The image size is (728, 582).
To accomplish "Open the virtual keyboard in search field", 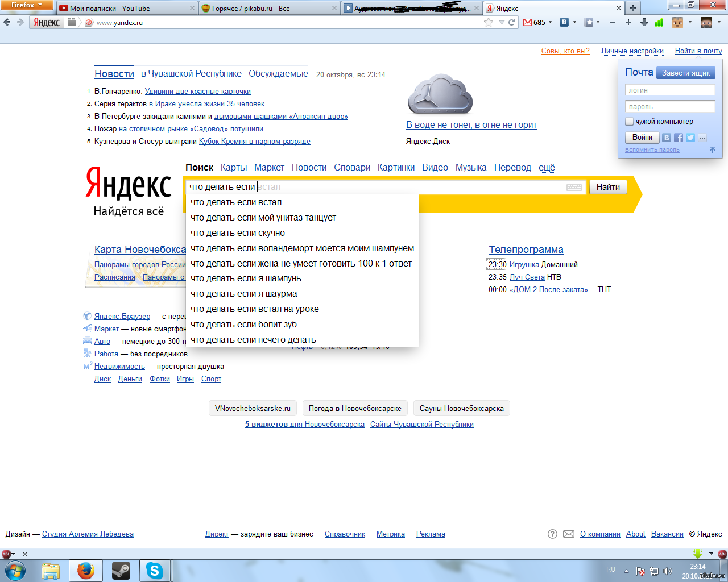I will click(574, 188).
